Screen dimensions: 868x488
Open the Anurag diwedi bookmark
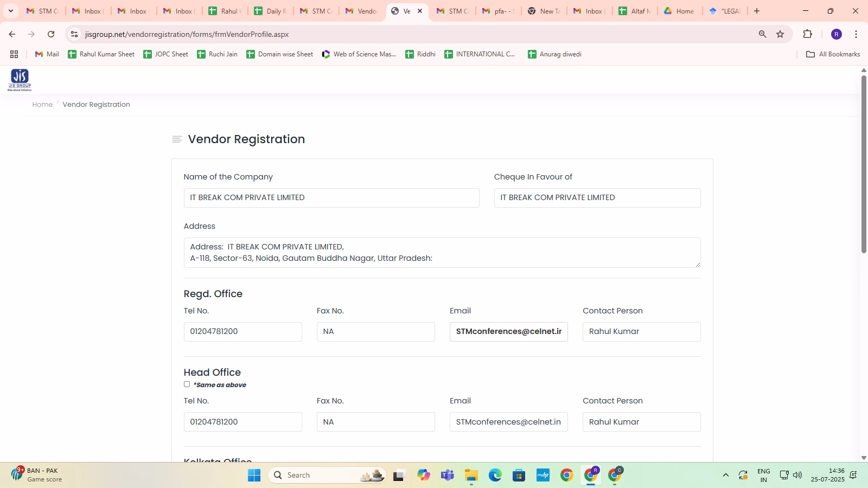coord(554,54)
